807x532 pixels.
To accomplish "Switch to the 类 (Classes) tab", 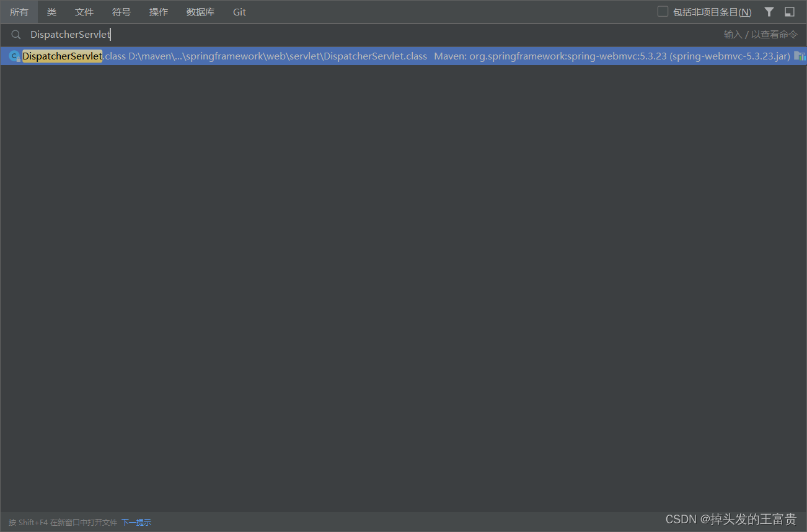I will [x=51, y=12].
